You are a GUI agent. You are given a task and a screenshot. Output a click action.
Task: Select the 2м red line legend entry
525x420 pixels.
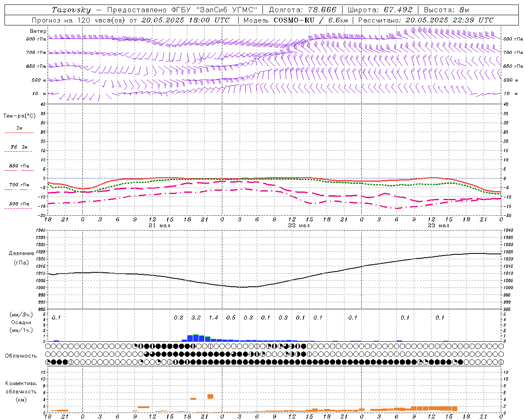click(19, 130)
